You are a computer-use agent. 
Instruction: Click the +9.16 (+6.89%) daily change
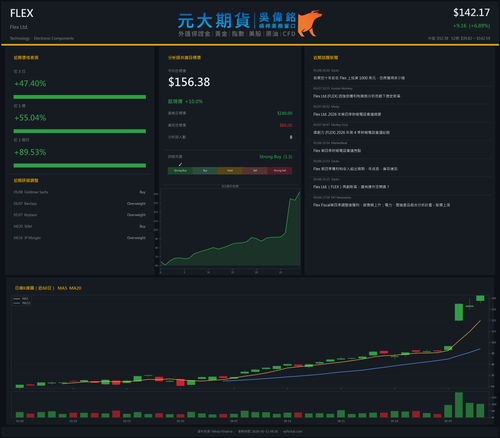[471, 26]
